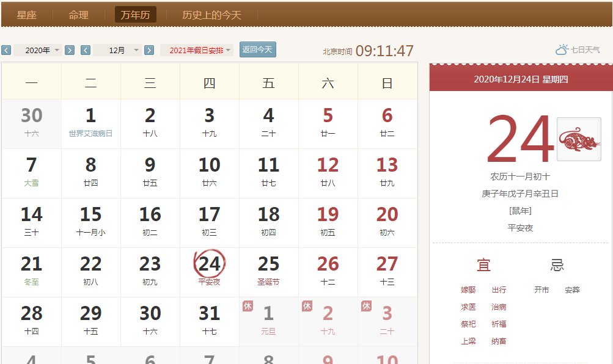The width and height of the screenshot is (613, 364).
Task: Go to next year arrow
Action: [x=70, y=50]
